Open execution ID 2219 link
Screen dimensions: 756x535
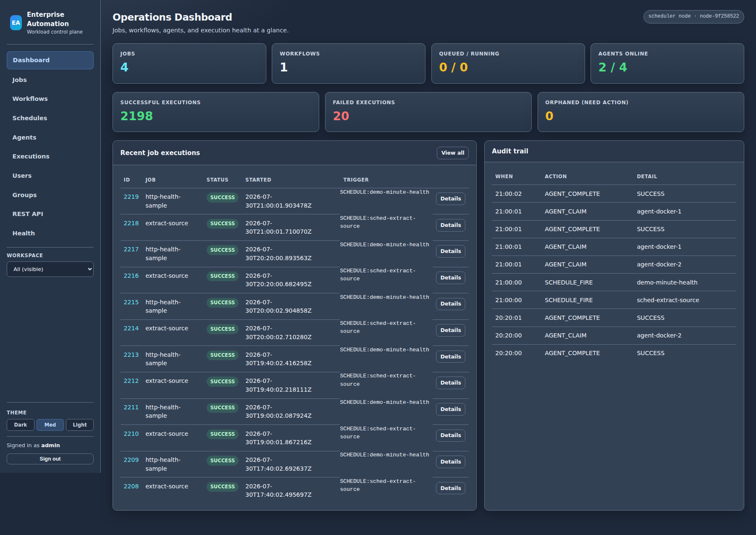point(131,197)
